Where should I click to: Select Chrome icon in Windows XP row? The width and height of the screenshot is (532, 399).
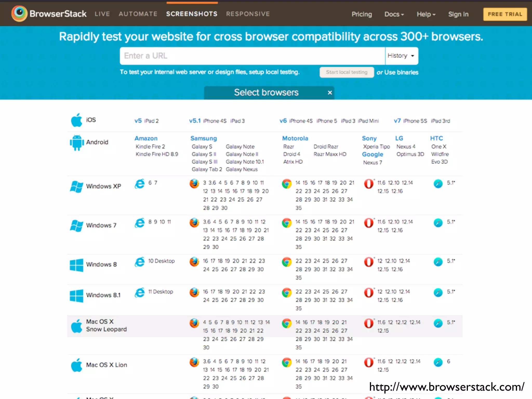pyautogui.click(x=287, y=184)
